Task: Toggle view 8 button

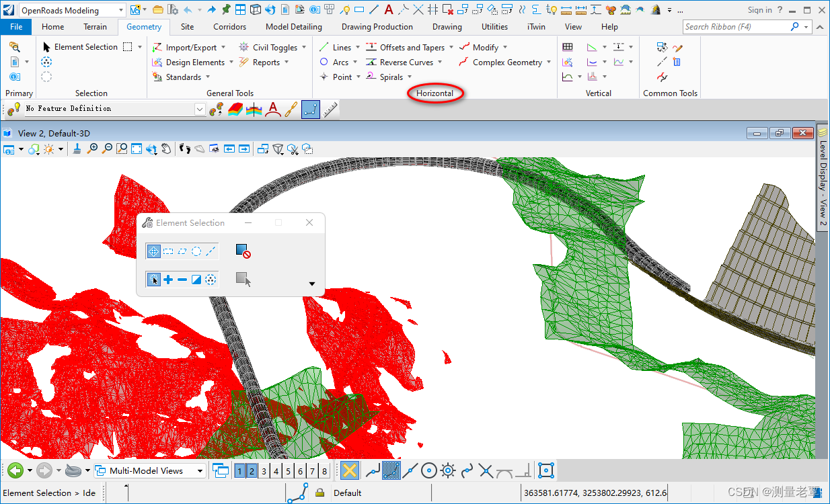Action: click(x=324, y=471)
